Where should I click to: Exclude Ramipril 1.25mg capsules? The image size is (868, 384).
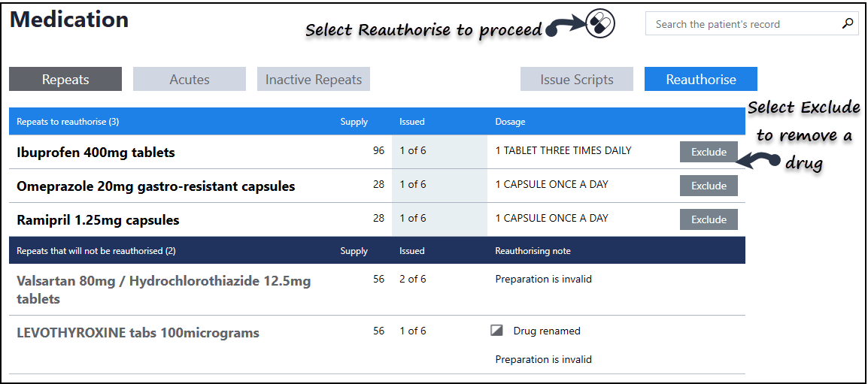click(709, 219)
